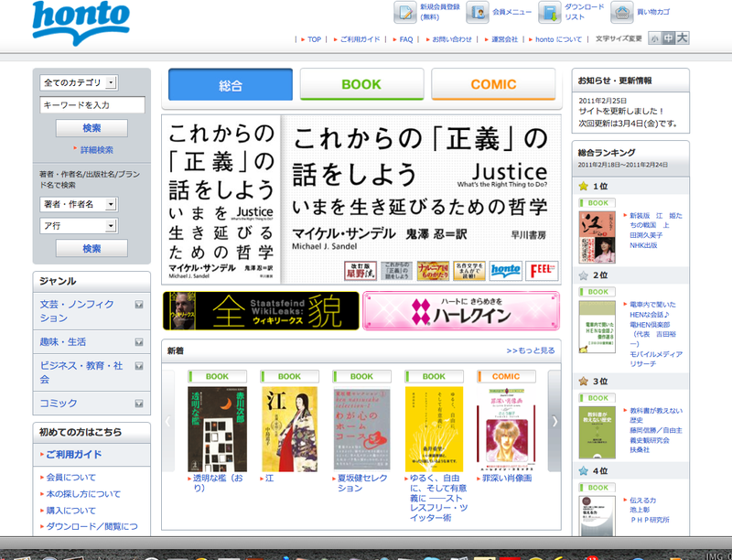Open 透明な檻（おり） title link
Image resolution: width=732 pixels, height=560 pixels.
219,483
